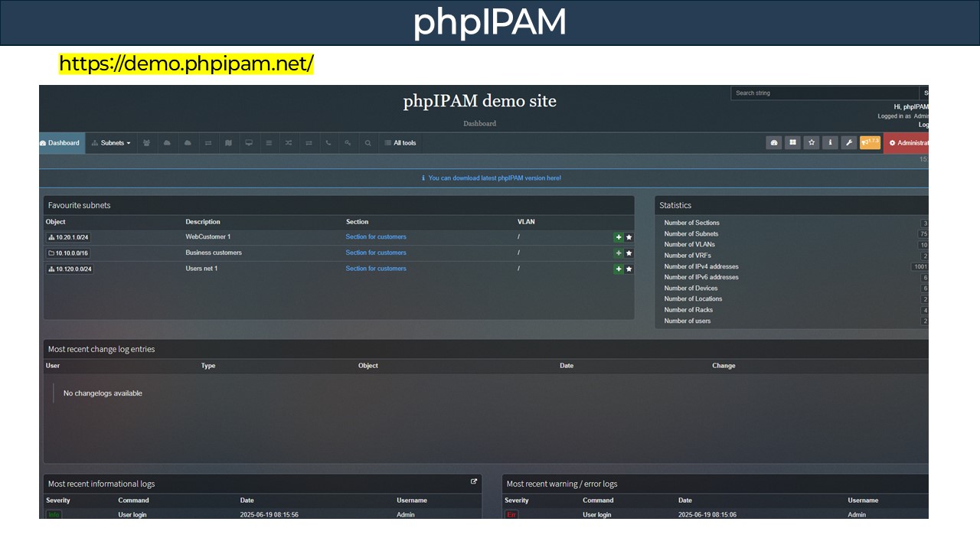Toggle favourite star for 10.10.0.0/16
Image resolution: width=980 pixels, height=551 pixels.
tap(629, 253)
